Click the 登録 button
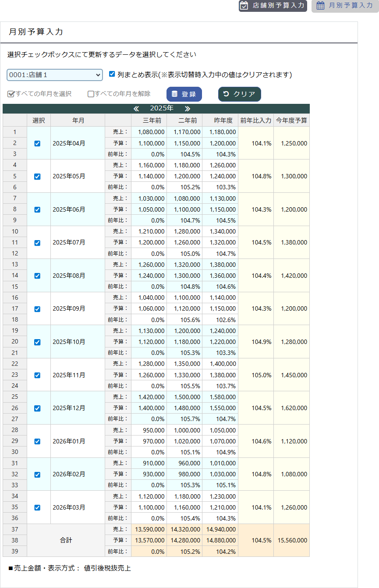The image size is (379, 588). tap(184, 94)
